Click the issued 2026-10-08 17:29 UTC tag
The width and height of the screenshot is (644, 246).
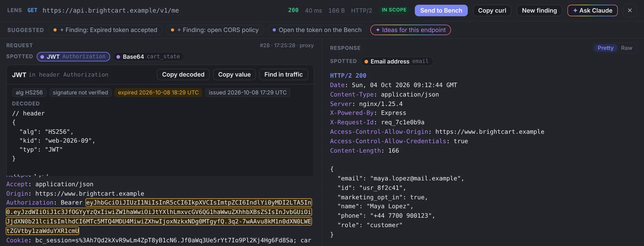point(248,92)
